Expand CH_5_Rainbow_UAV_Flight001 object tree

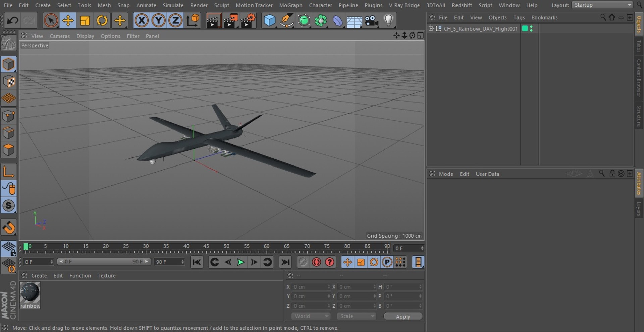pyautogui.click(x=431, y=28)
